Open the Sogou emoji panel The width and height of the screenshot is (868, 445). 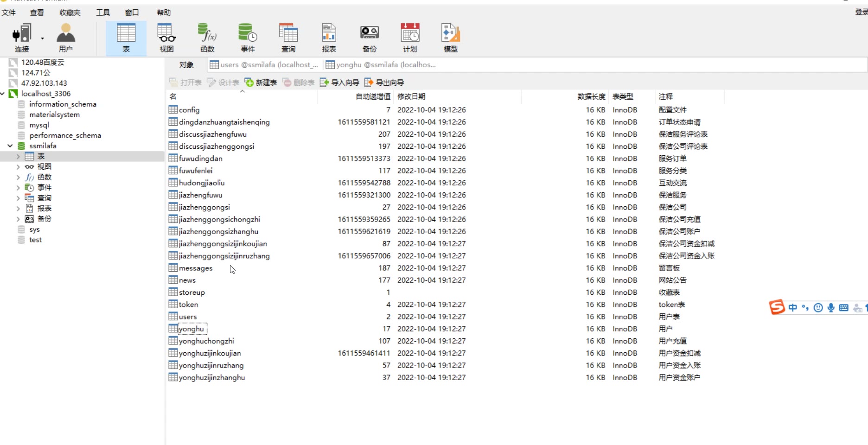[818, 307]
